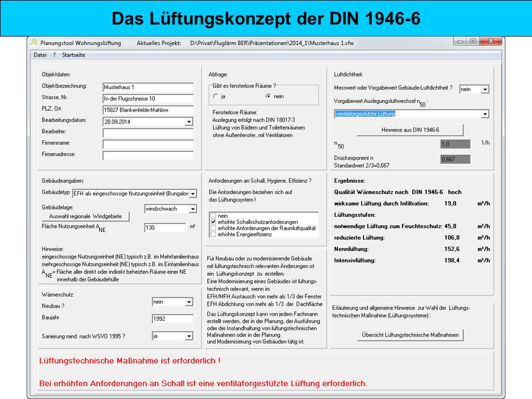This screenshot has width=532, height=399.
Task: Click the red ventilatorgestützte Lüftung erforderlich message
Action: pos(203,383)
